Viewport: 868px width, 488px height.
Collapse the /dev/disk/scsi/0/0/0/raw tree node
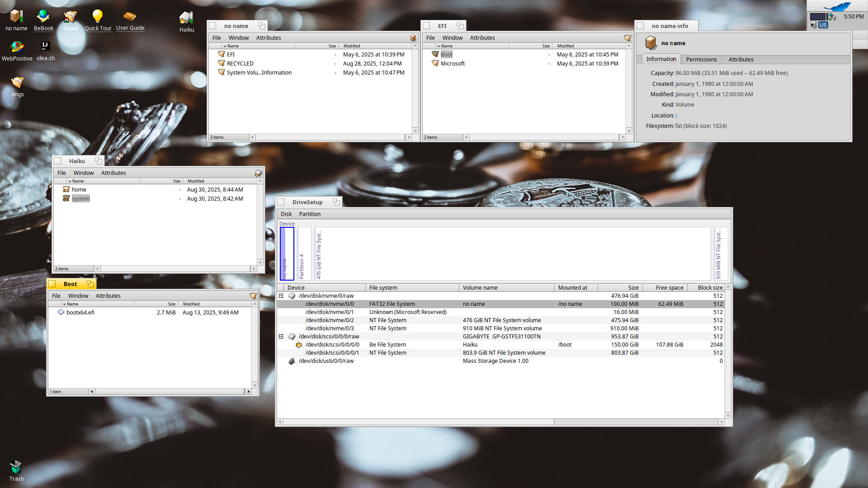(281, 337)
